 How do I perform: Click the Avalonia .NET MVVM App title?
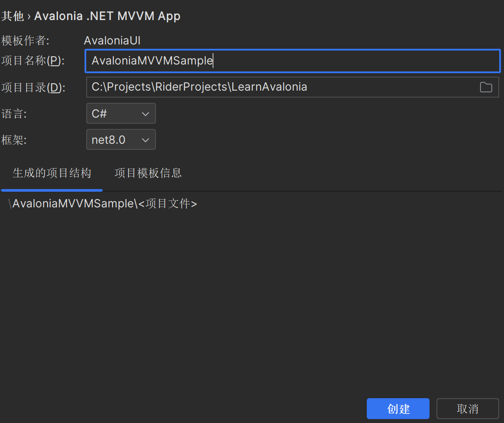[x=107, y=16]
